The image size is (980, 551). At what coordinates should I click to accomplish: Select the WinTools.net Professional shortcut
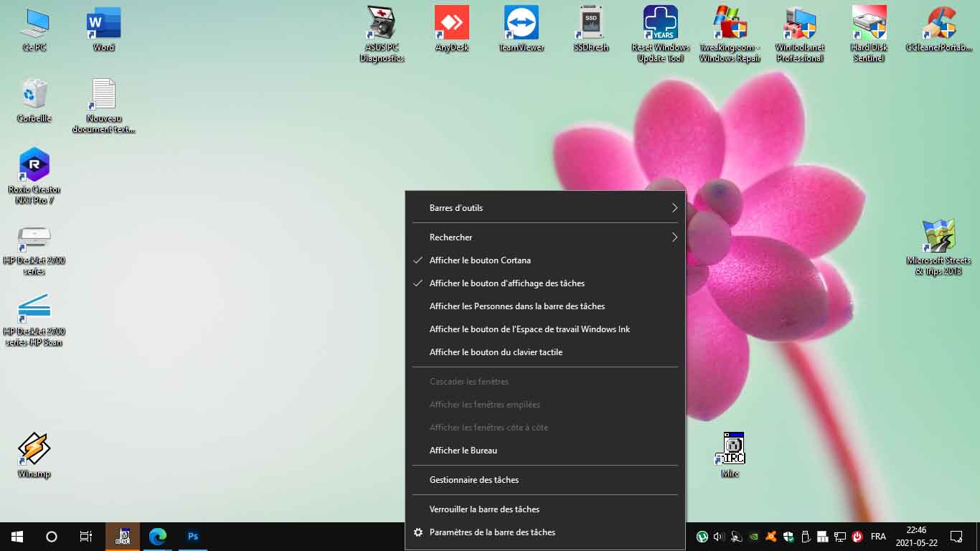coord(800,34)
